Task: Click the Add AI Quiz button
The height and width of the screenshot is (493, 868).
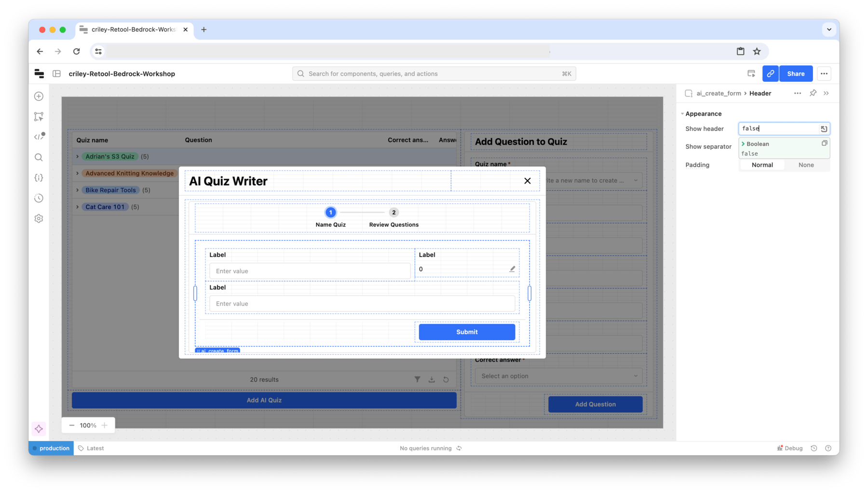Action: (x=264, y=400)
